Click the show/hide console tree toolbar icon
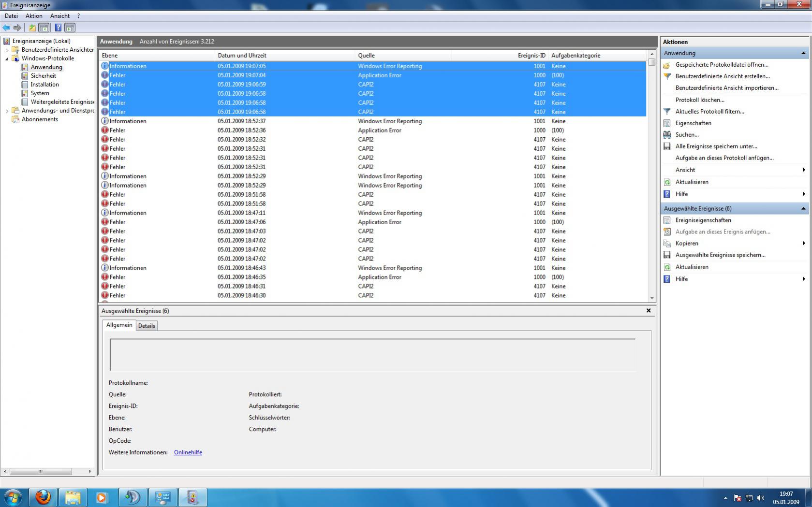The height and width of the screenshot is (507, 812). coord(44,28)
